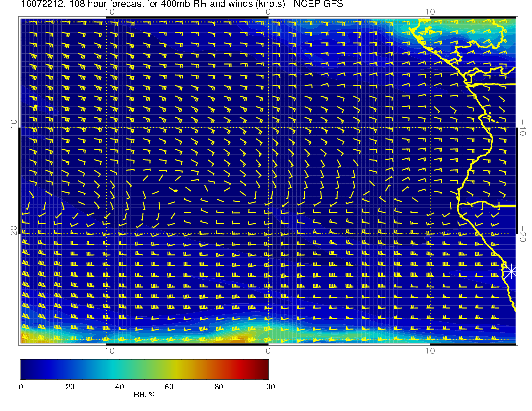Image resolution: width=532 pixels, height=411 pixels.
Task: Click the right axis latitude label -10
Action: click(x=523, y=127)
